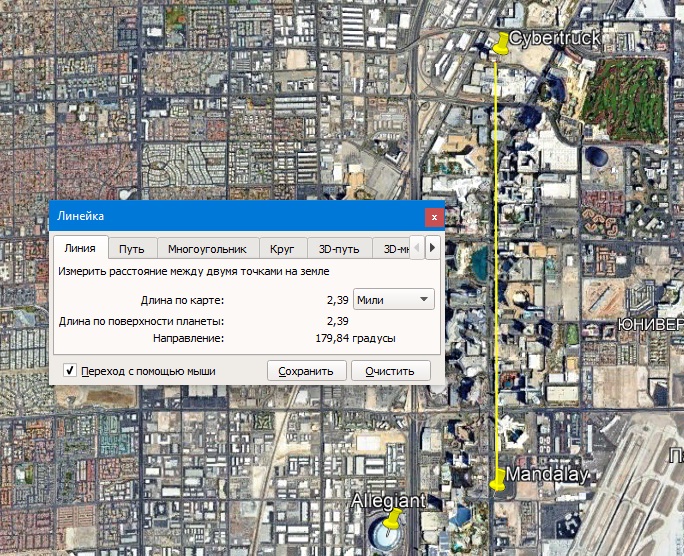684x556 pixels.
Task: Click the Cybertruck yellow pushpin placemark
Action: 501,44
